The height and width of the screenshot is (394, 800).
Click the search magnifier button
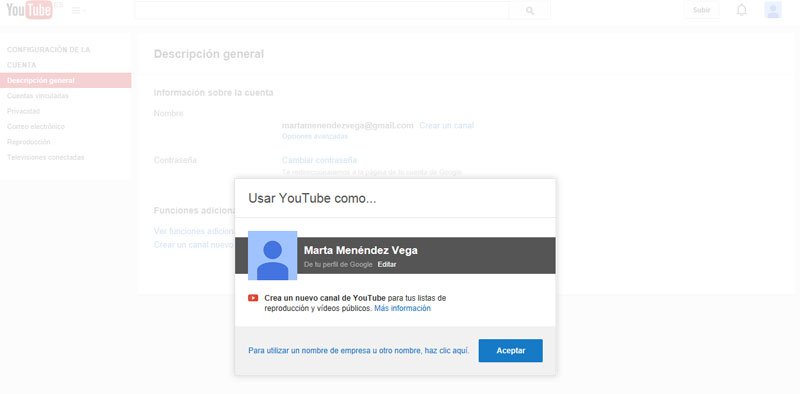(530, 10)
